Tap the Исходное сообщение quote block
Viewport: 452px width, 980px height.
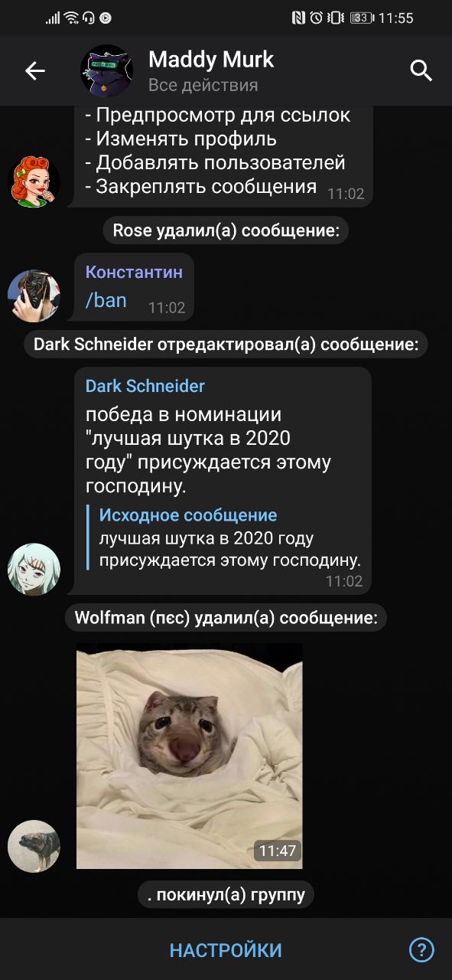click(226, 537)
